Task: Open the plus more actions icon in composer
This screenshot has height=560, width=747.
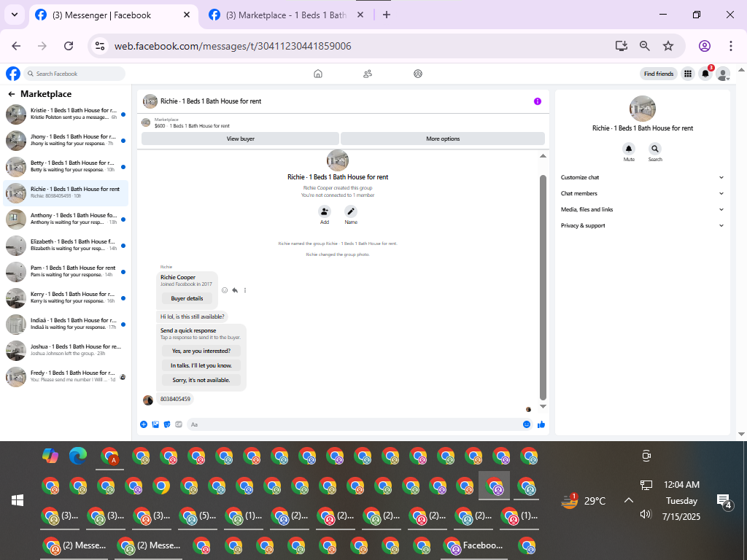Action: tap(144, 424)
